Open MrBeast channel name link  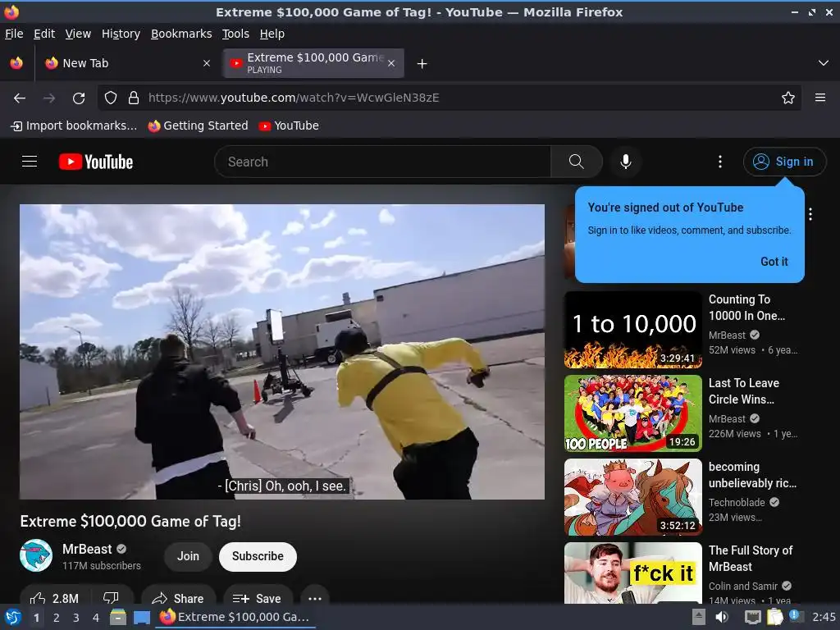click(x=87, y=549)
